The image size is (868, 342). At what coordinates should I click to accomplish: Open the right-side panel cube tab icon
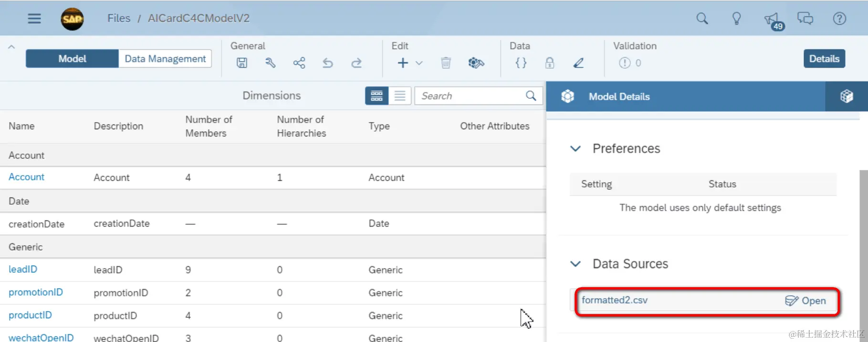[847, 96]
